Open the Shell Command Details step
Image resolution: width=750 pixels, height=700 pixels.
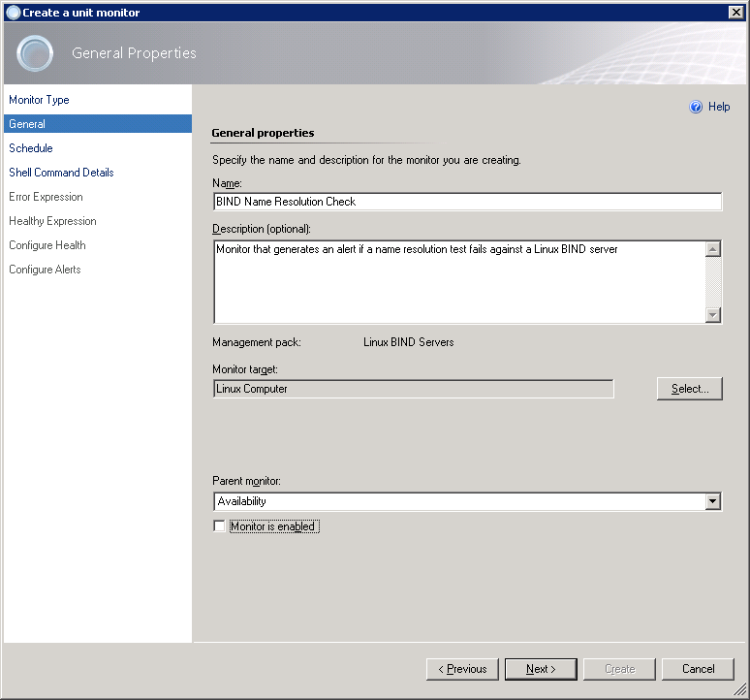coord(61,173)
